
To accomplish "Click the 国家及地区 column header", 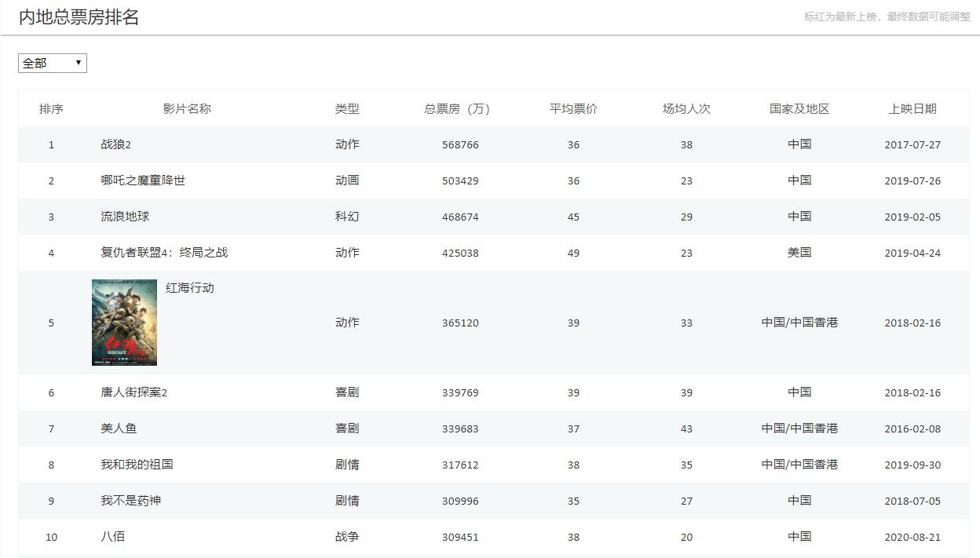I will click(x=799, y=109).
